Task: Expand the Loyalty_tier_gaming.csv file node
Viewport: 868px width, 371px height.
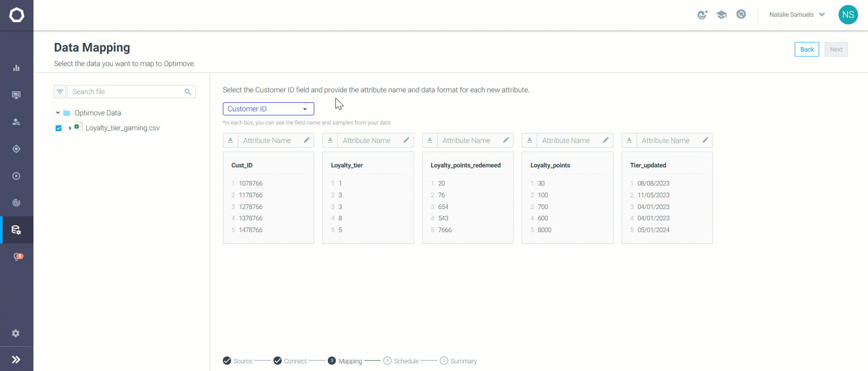Action: tap(70, 128)
